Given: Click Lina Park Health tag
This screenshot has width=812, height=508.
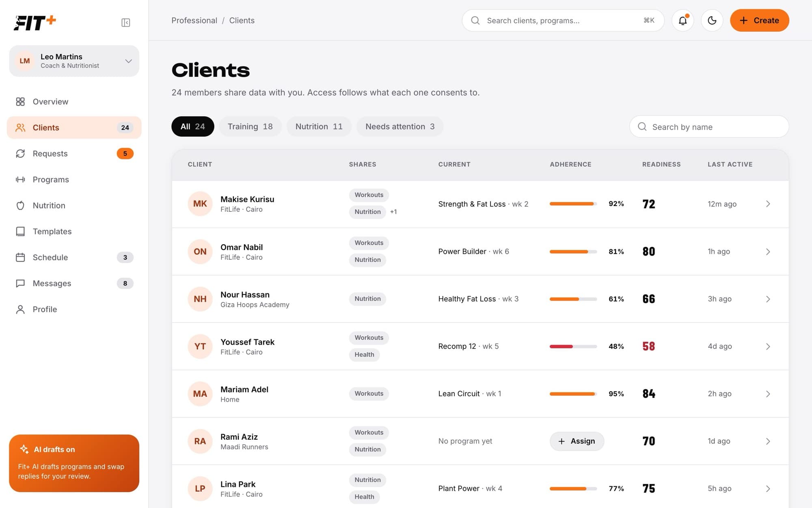Looking at the screenshot, I should pyautogui.click(x=364, y=497).
